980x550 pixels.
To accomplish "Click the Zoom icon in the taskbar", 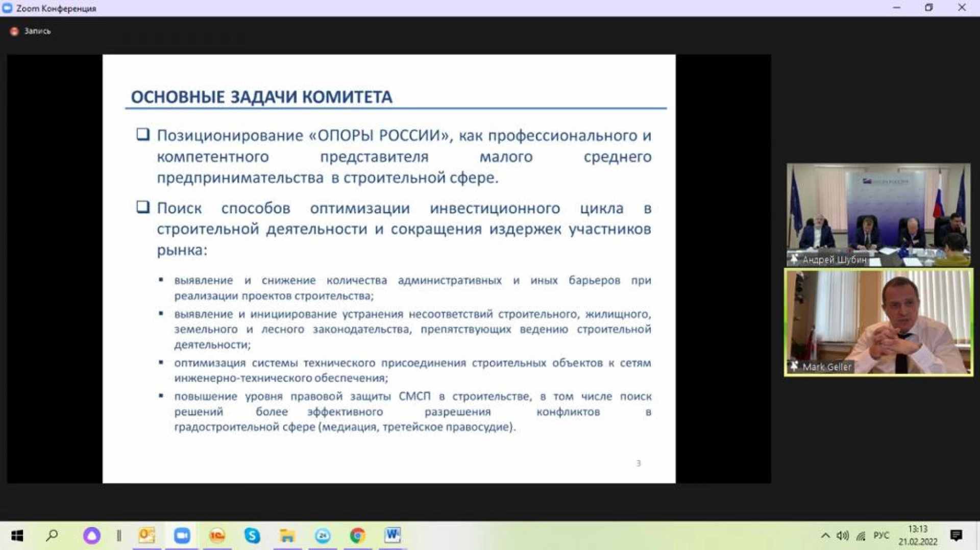I will pyautogui.click(x=182, y=535).
